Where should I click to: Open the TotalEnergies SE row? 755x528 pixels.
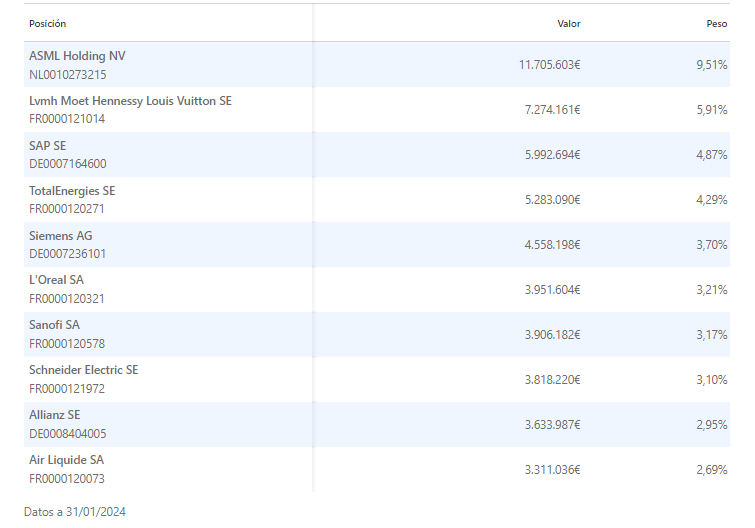(72, 191)
